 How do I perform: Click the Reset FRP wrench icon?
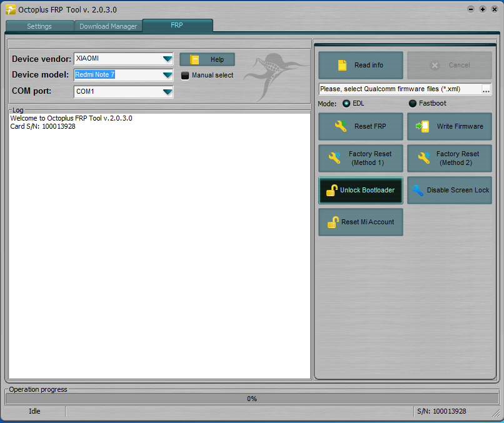[341, 126]
